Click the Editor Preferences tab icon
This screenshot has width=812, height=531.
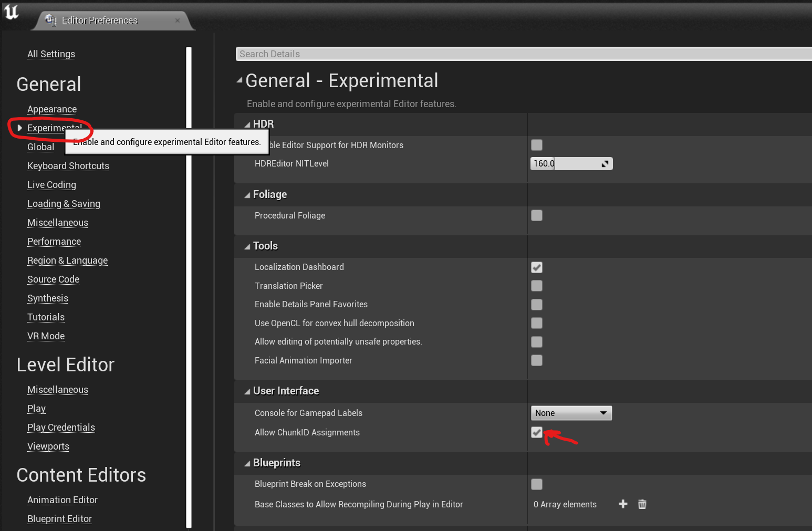point(50,20)
